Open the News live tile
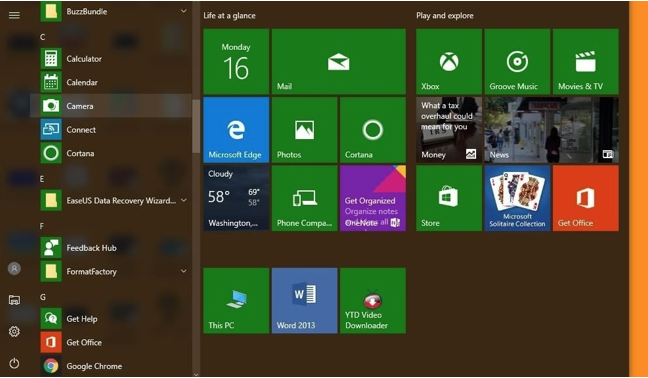Screen dimensions: 648x378 click(x=551, y=130)
